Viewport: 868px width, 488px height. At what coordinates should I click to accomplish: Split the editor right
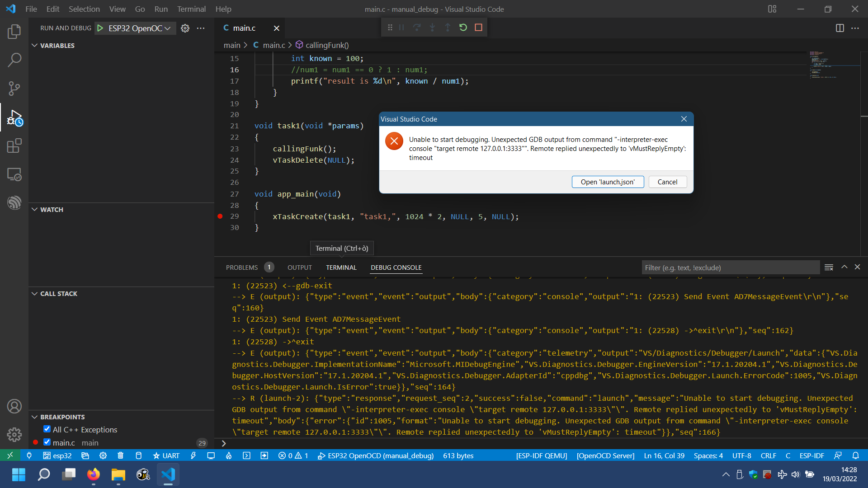pos(840,28)
